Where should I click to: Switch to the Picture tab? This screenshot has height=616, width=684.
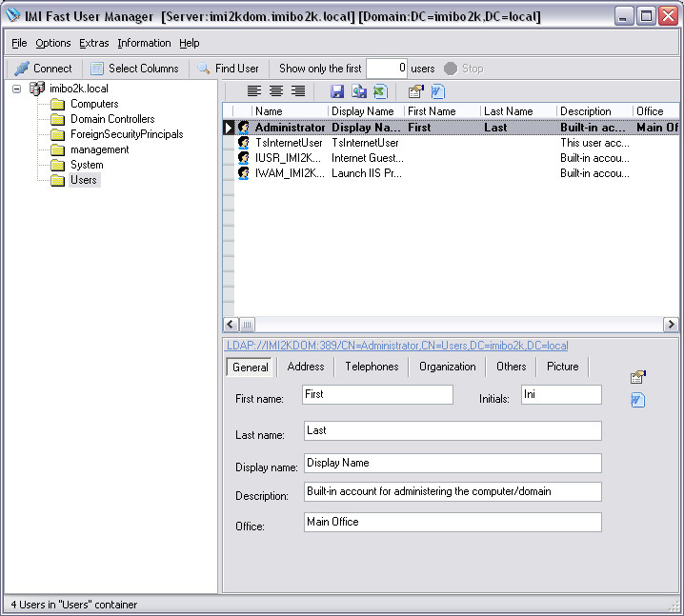[562, 367]
